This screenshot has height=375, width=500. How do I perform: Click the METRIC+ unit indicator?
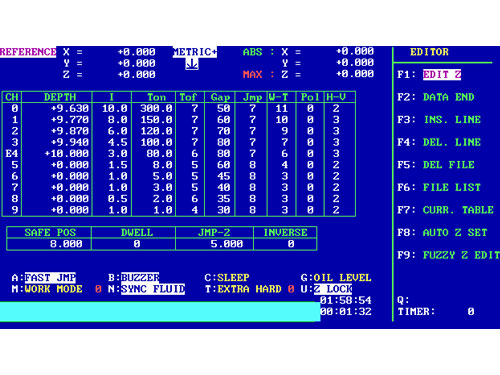click(195, 52)
